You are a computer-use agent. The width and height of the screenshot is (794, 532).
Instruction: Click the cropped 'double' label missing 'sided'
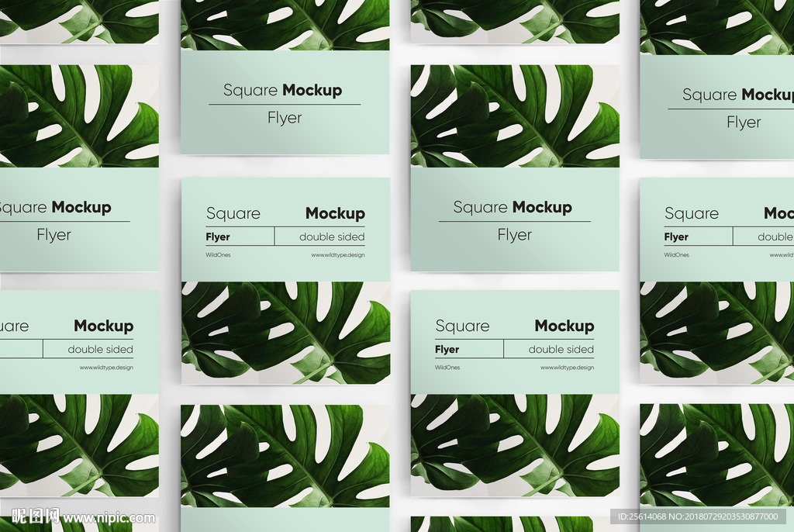pyautogui.click(x=775, y=237)
